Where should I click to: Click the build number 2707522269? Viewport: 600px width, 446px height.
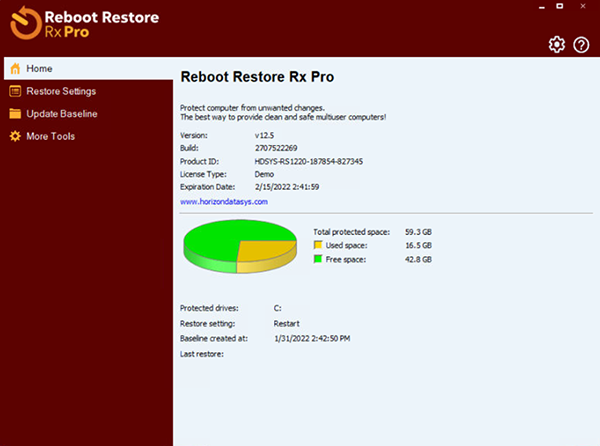click(276, 148)
